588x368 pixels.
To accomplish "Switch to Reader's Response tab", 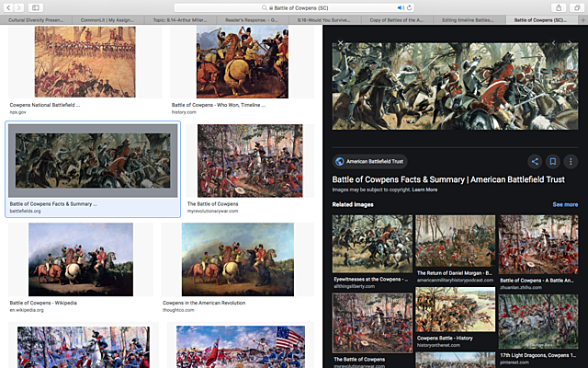I will click(x=252, y=20).
